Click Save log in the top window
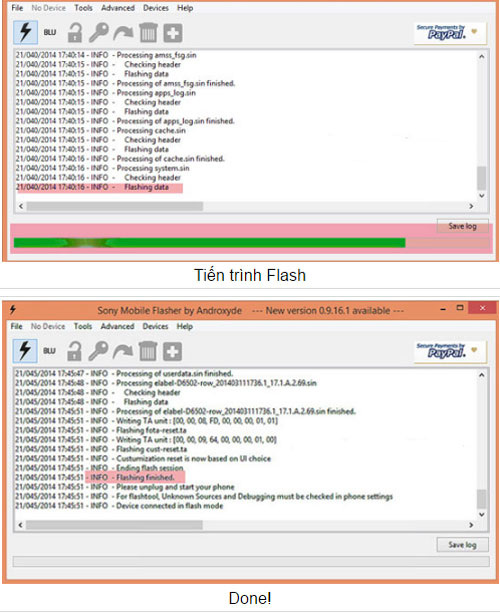This screenshot has height=613, width=500. (x=462, y=226)
